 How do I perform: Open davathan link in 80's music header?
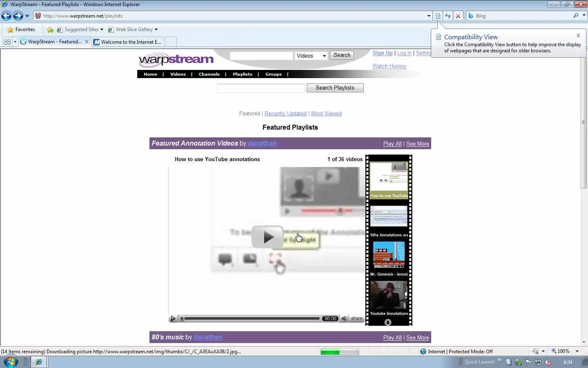pyautogui.click(x=208, y=337)
